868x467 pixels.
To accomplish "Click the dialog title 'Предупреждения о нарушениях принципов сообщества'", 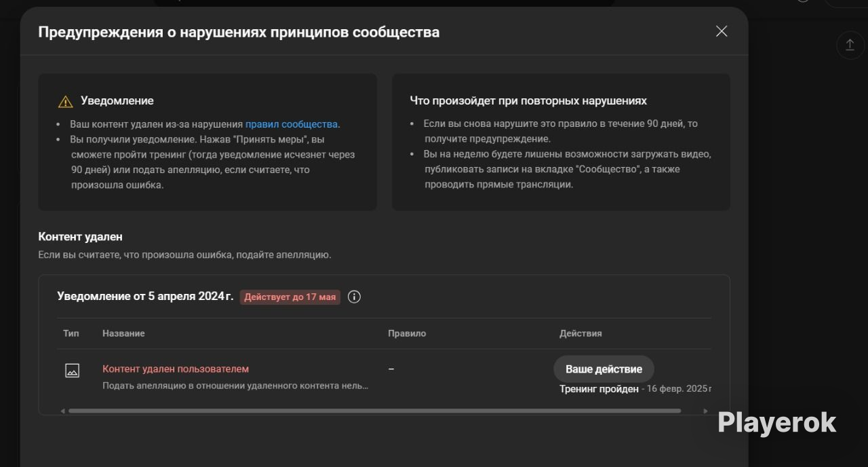I will tap(239, 32).
